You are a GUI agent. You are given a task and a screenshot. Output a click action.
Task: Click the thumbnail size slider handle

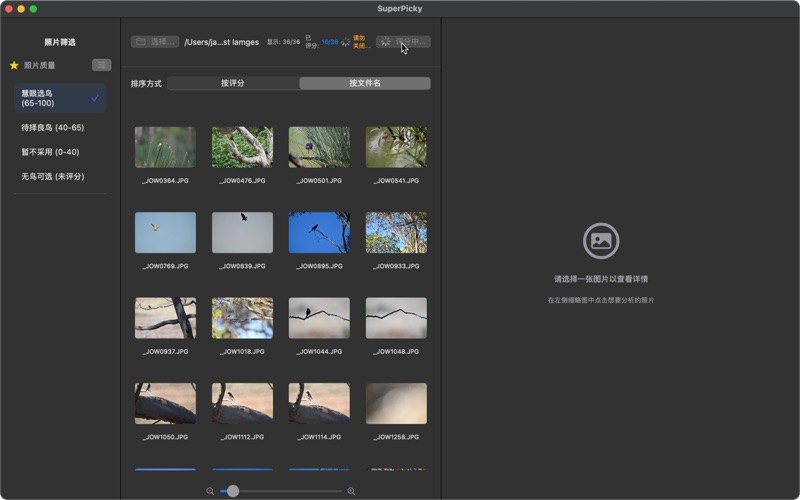tap(233, 491)
